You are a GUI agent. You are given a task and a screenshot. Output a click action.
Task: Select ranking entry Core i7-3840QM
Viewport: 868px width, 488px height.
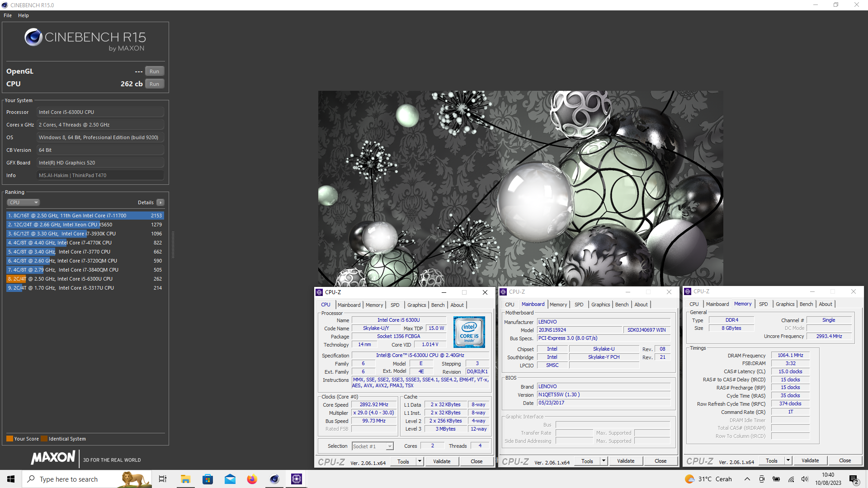pyautogui.click(x=85, y=270)
